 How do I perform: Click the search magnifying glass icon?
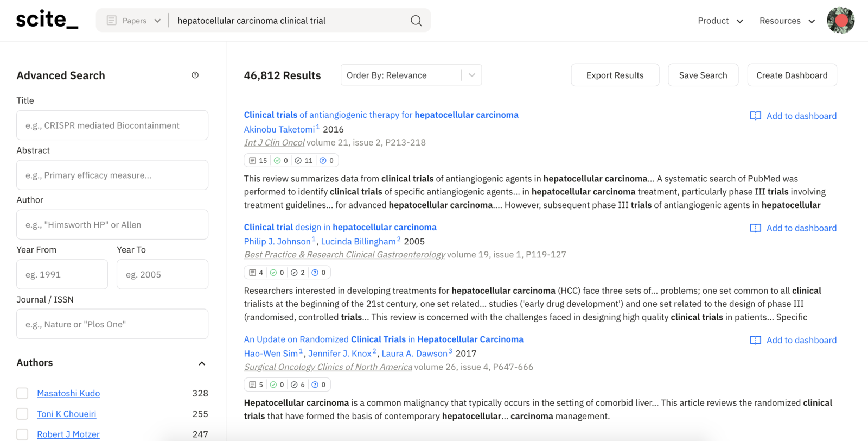[416, 20]
